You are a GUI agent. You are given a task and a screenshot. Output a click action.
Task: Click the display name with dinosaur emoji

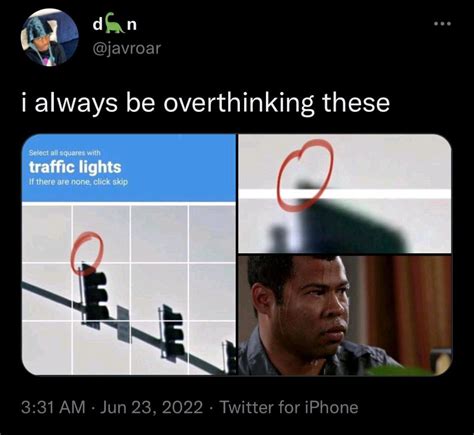point(115,25)
